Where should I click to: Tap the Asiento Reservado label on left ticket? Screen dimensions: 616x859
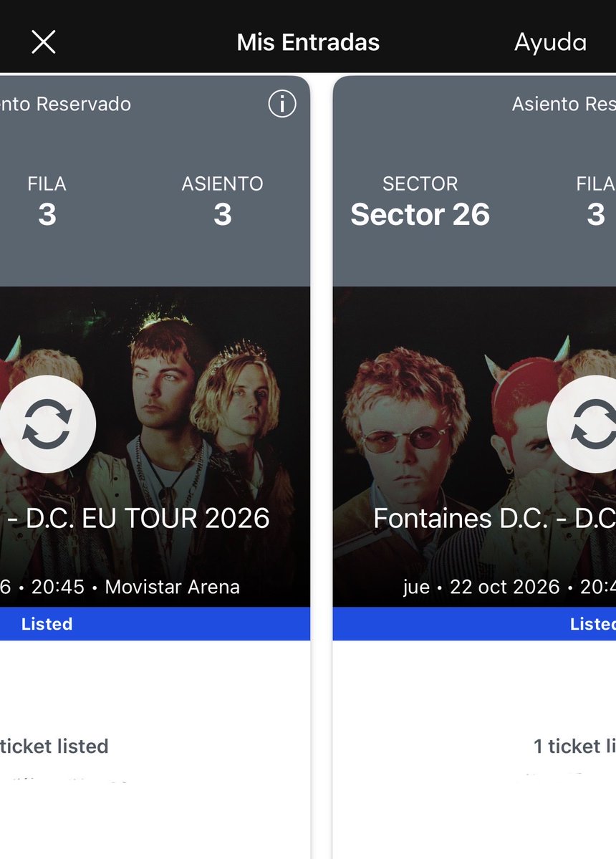pos(66,104)
